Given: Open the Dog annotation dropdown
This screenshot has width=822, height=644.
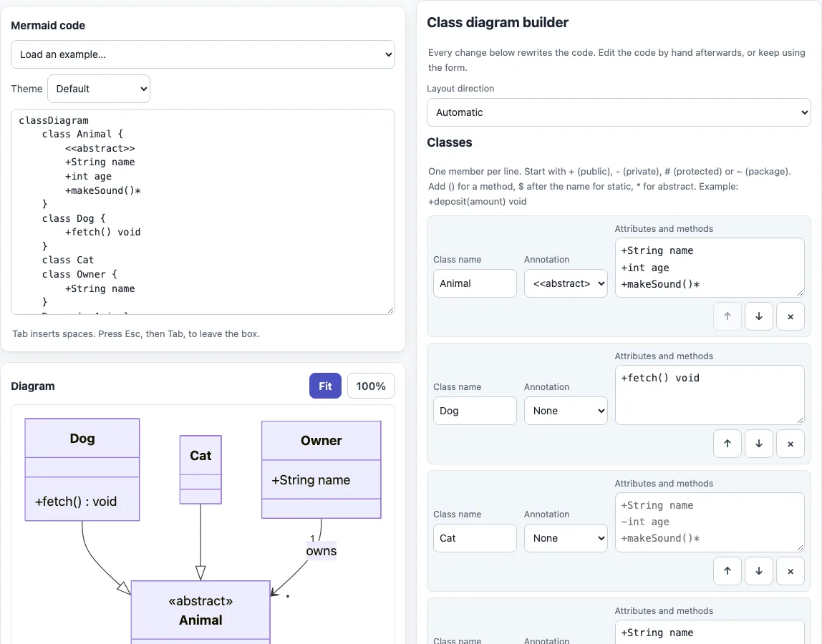Looking at the screenshot, I should (566, 411).
